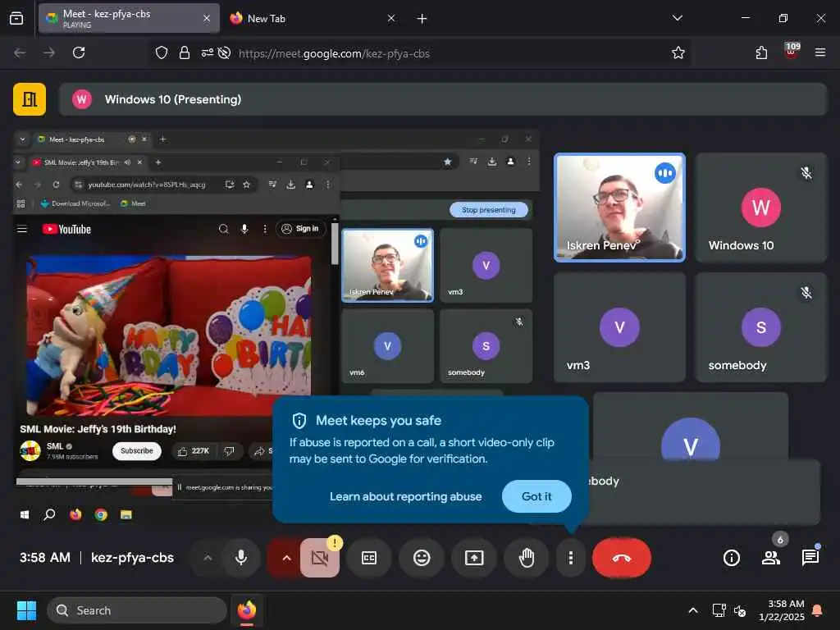Select the somebody participant tile
This screenshot has height=630, width=840.
pyautogui.click(x=760, y=327)
